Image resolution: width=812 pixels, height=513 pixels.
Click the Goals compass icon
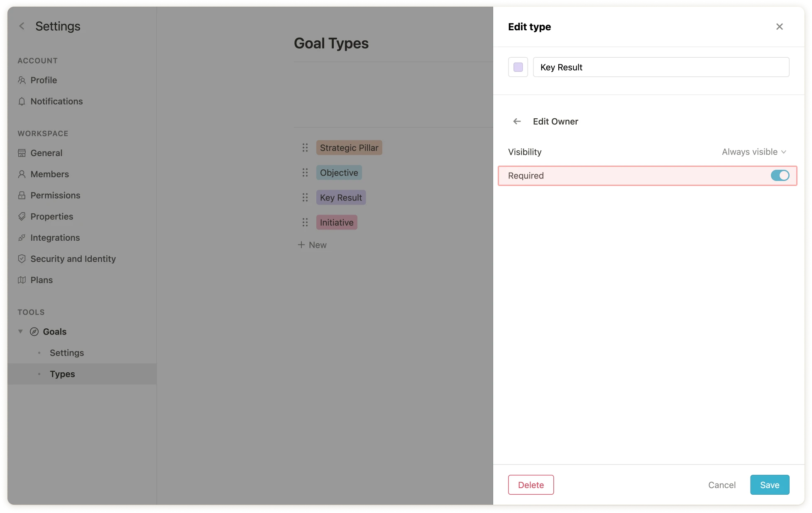[x=34, y=332]
